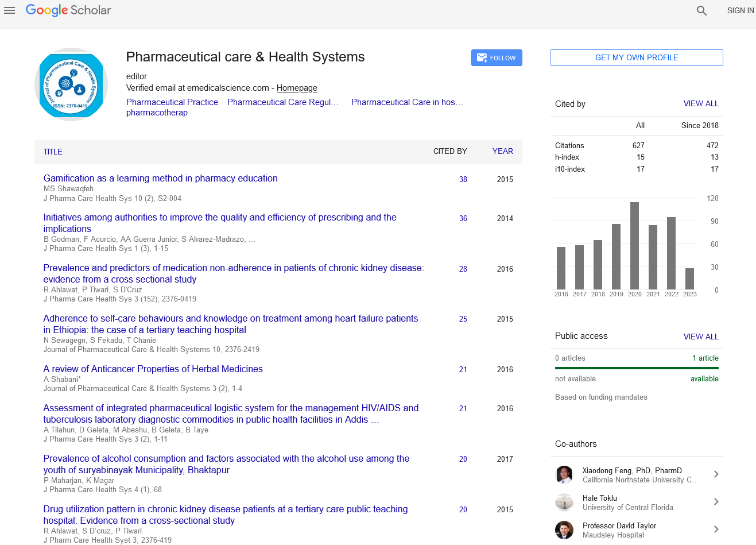
Task: Open the hamburger menu icon
Action: [9, 10]
